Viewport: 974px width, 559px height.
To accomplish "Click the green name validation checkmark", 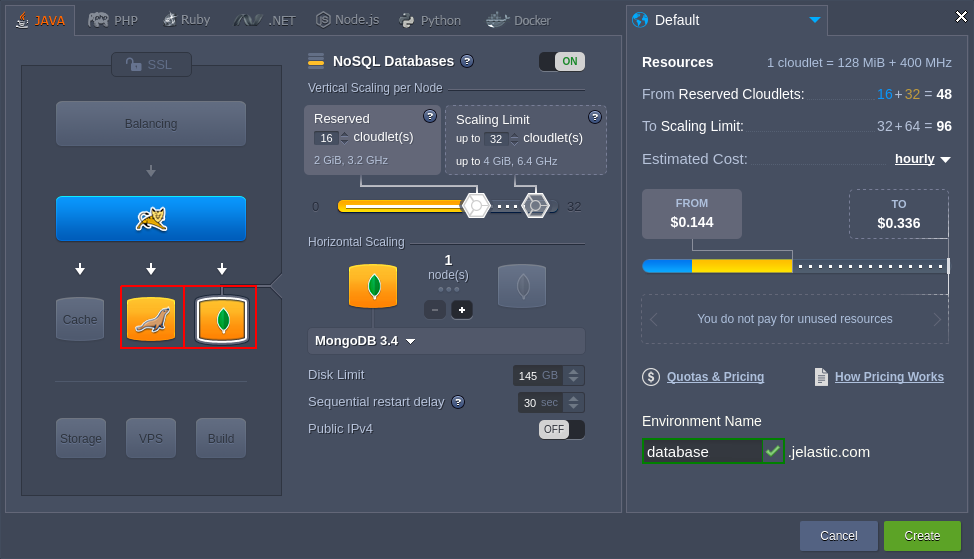I will (x=773, y=451).
